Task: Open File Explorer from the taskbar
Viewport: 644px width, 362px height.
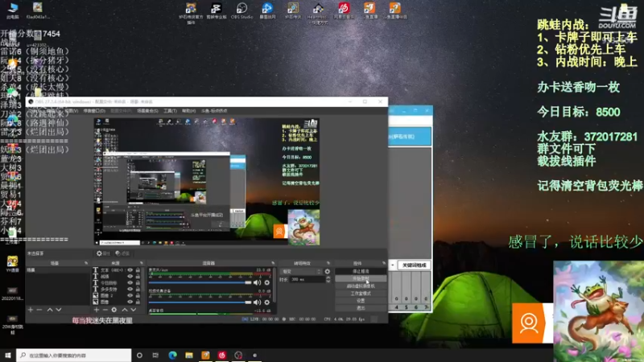Action: 189,355
